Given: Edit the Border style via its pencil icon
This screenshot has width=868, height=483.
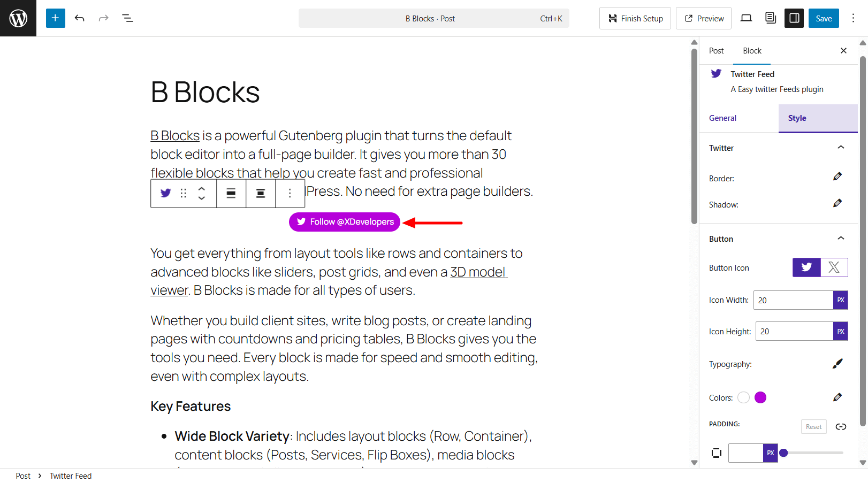Looking at the screenshot, I should (838, 177).
